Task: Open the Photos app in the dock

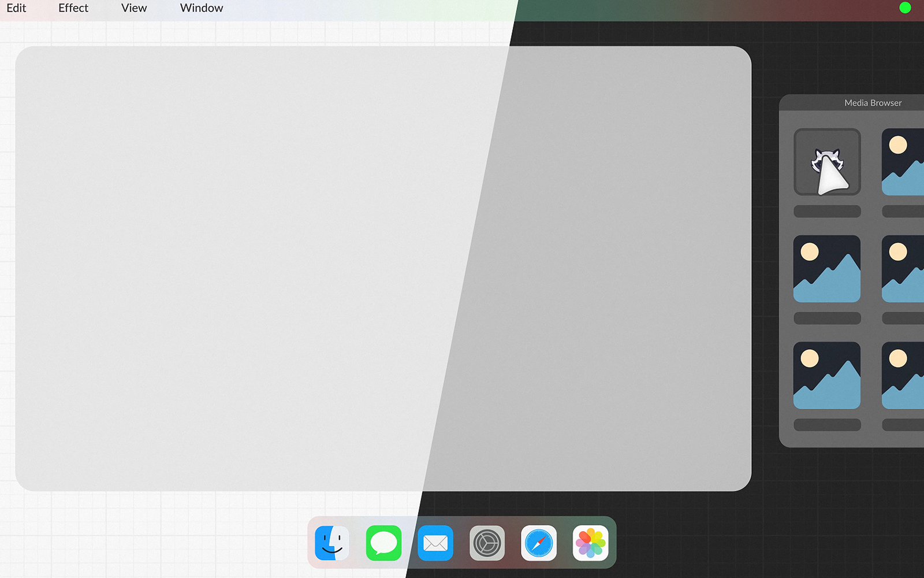Action: click(590, 543)
